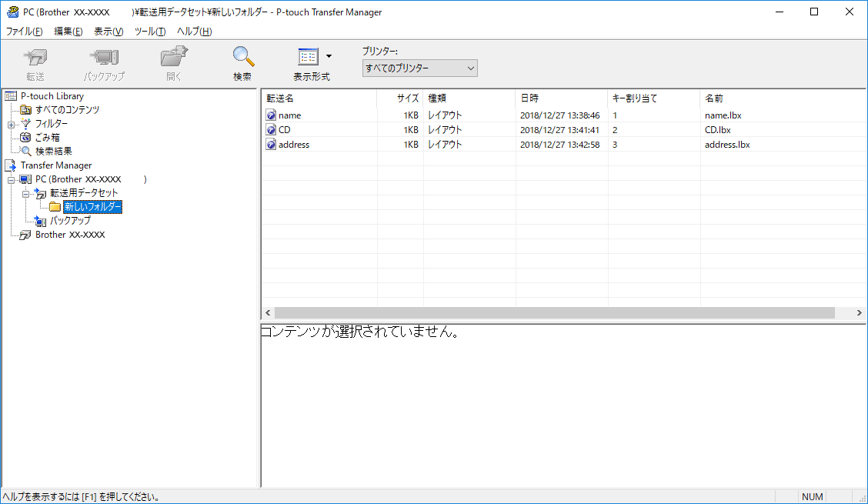Click name.lbx file name cell

click(x=723, y=115)
